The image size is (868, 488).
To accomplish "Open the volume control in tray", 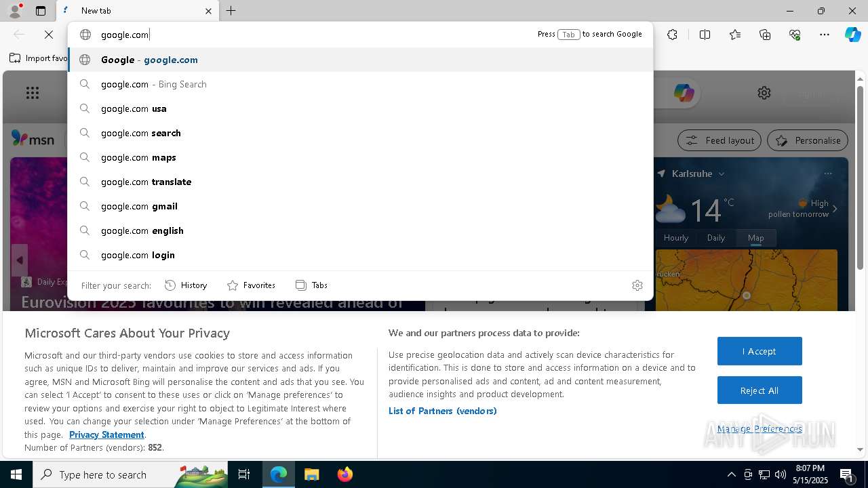I will coord(781,474).
